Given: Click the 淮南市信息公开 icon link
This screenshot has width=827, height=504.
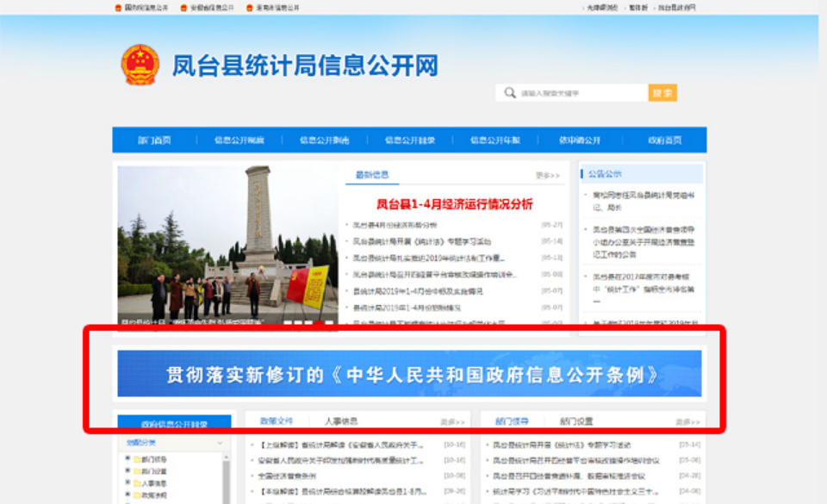Looking at the screenshot, I should tap(250, 8).
